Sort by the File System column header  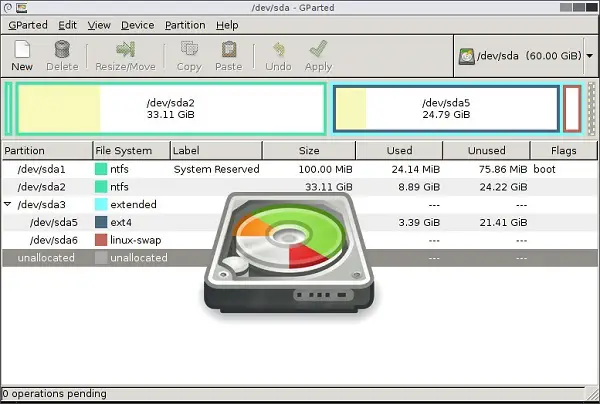pos(131,150)
